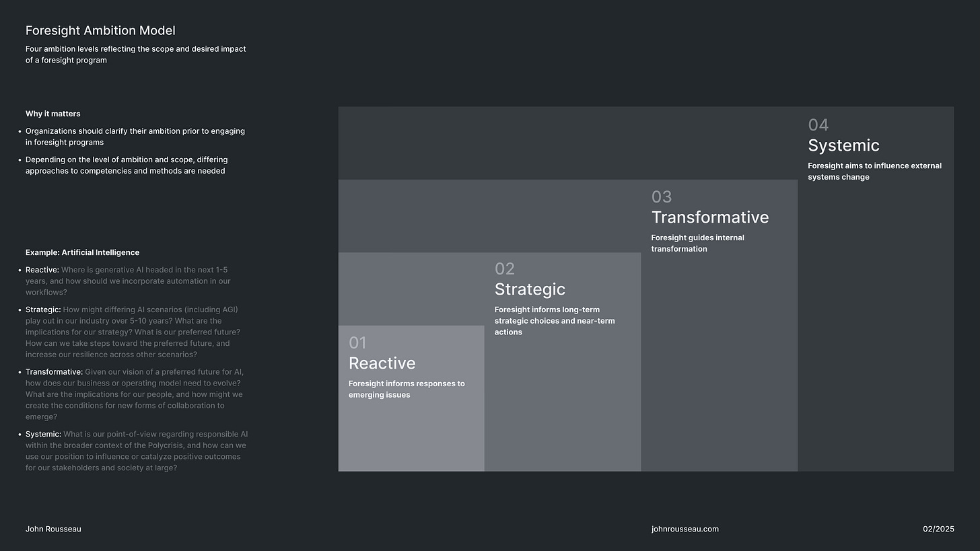
Task: Select 'Foresight aims to influence external systems change'
Action: click(875, 171)
